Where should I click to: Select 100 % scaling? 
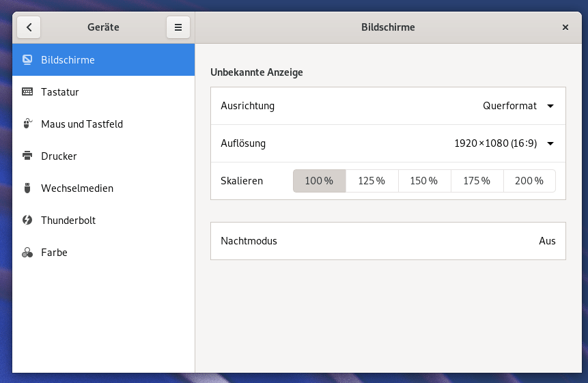(319, 181)
